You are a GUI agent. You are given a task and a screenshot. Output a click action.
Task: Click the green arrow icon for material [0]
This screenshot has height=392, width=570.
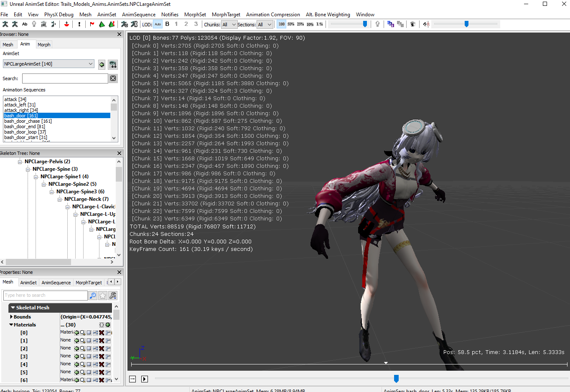point(76,333)
